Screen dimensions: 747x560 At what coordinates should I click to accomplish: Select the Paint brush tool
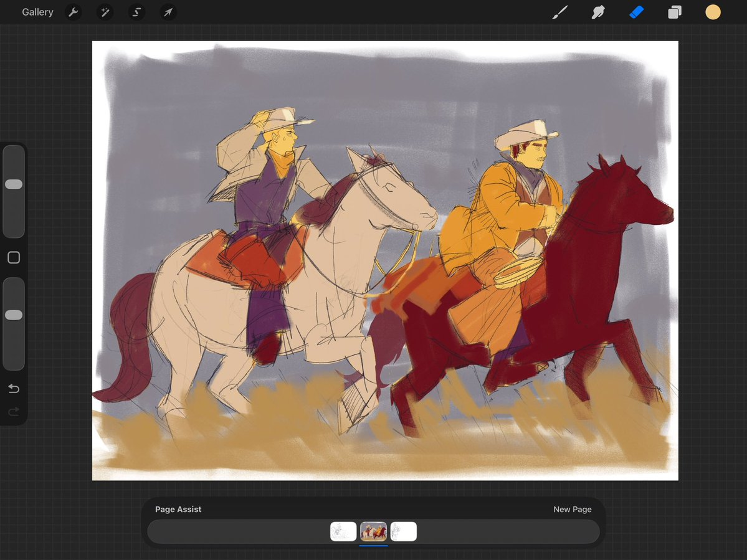559,12
